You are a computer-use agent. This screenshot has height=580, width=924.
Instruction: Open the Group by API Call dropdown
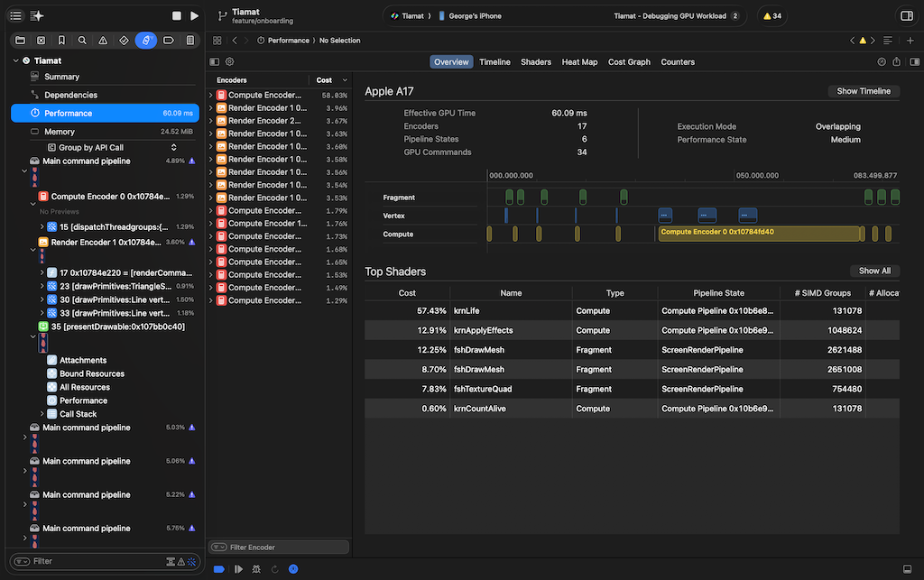point(112,147)
